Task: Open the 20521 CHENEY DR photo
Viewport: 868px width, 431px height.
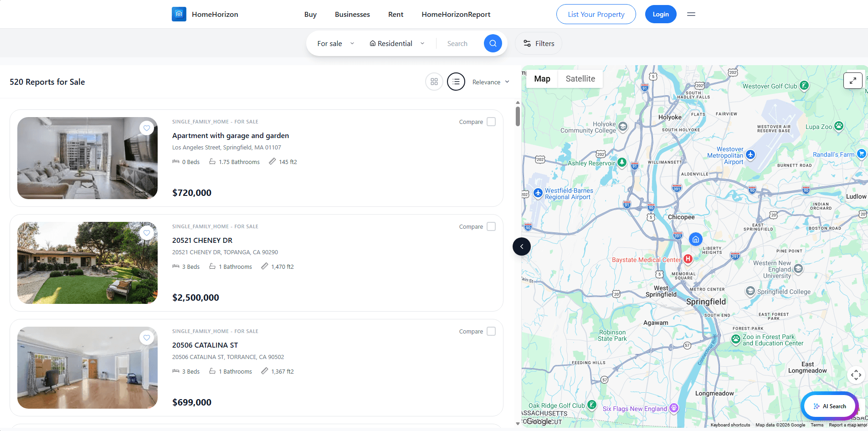Action: pos(87,263)
